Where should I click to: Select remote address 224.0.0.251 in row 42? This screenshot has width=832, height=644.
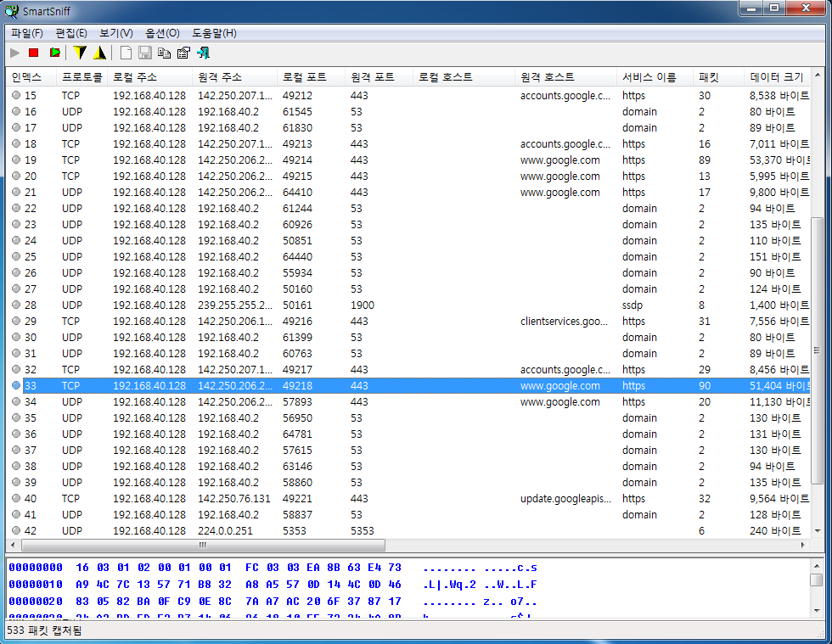(x=225, y=530)
